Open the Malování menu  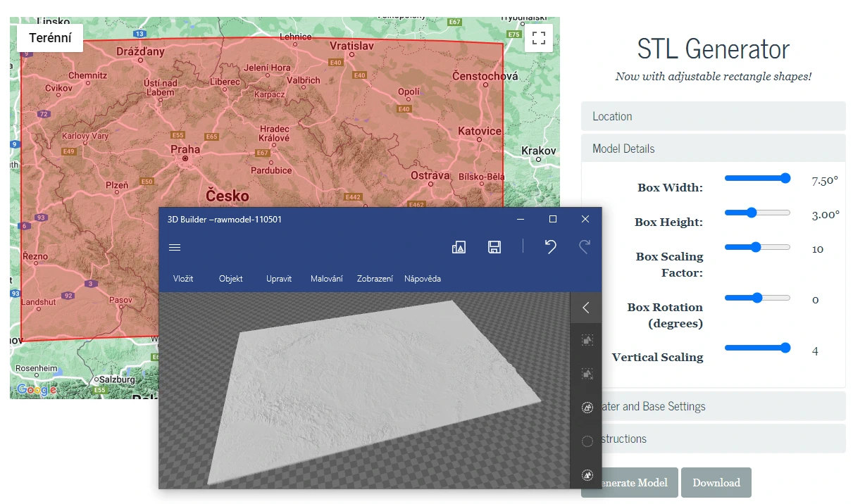pos(327,279)
